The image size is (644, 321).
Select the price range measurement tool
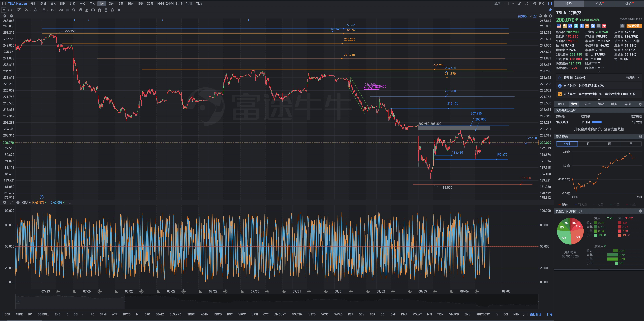(44, 10)
